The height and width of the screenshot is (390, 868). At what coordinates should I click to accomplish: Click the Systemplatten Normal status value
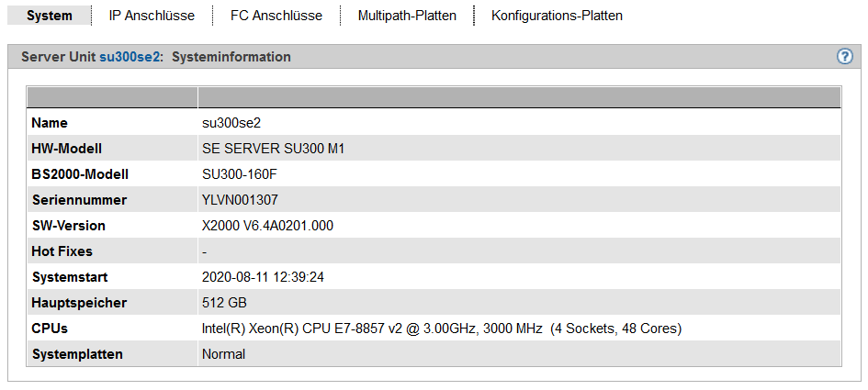(x=223, y=354)
